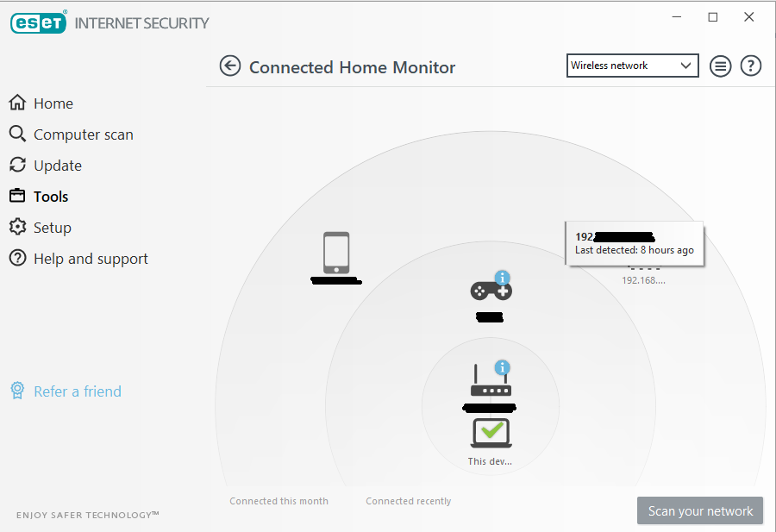Click the Scan your network button
The width and height of the screenshot is (776, 532).
[700, 510]
